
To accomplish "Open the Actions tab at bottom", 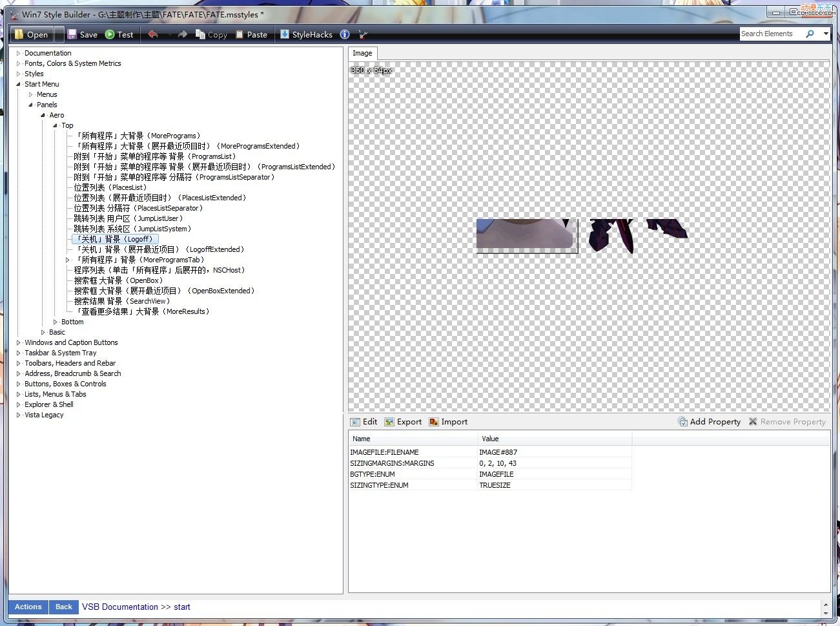I will 28,607.
